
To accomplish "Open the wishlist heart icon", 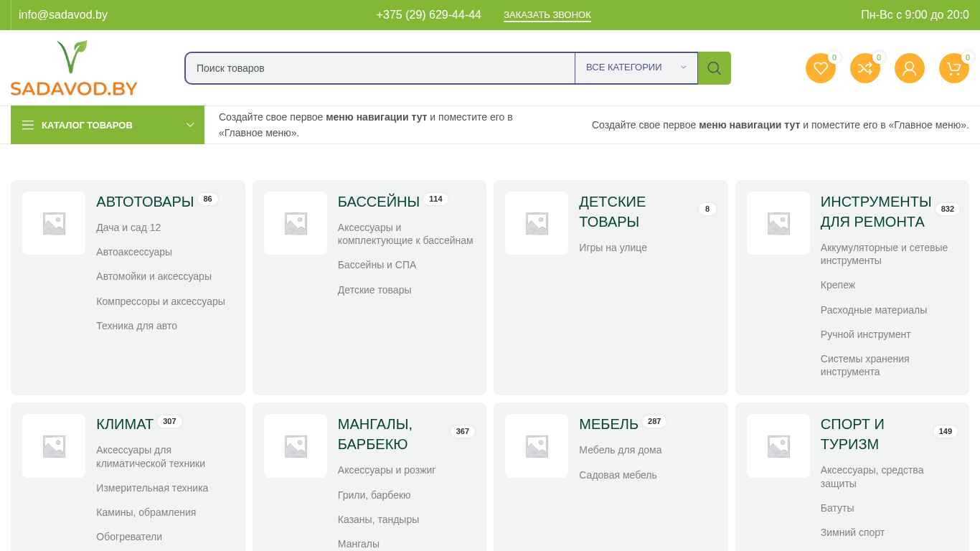I will click(x=821, y=68).
